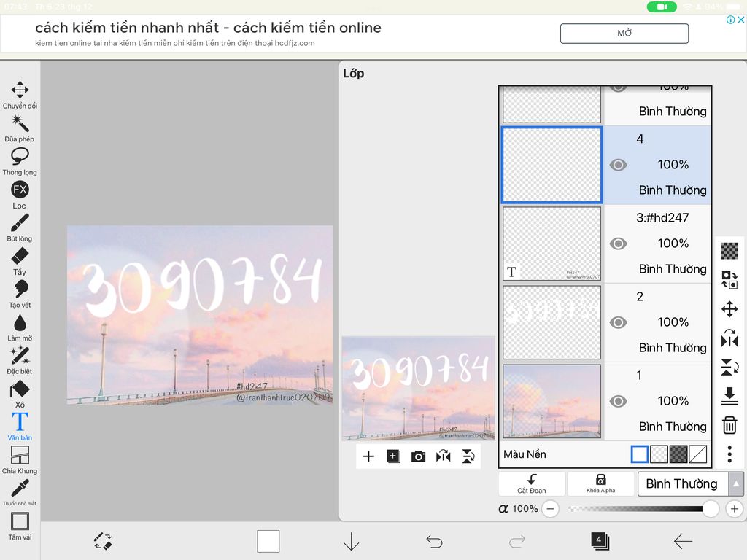Select layer 2 thumbnail
Viewport: 747px width, 560px height.
[551, 322]
